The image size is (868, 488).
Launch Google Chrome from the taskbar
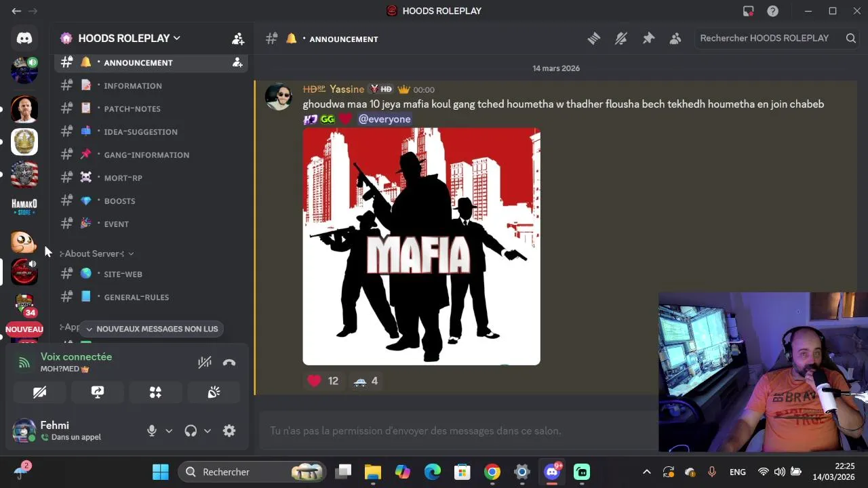(492, 472)
